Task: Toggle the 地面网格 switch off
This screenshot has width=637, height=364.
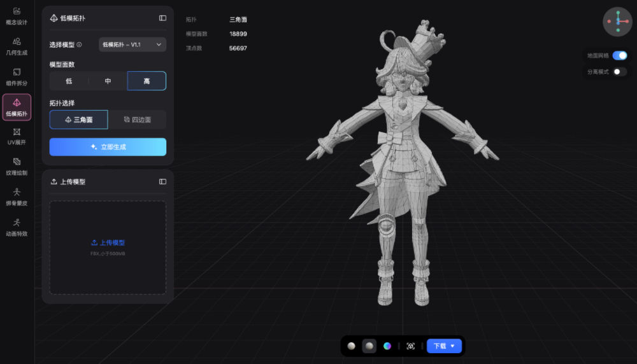Action: point(620,55)
